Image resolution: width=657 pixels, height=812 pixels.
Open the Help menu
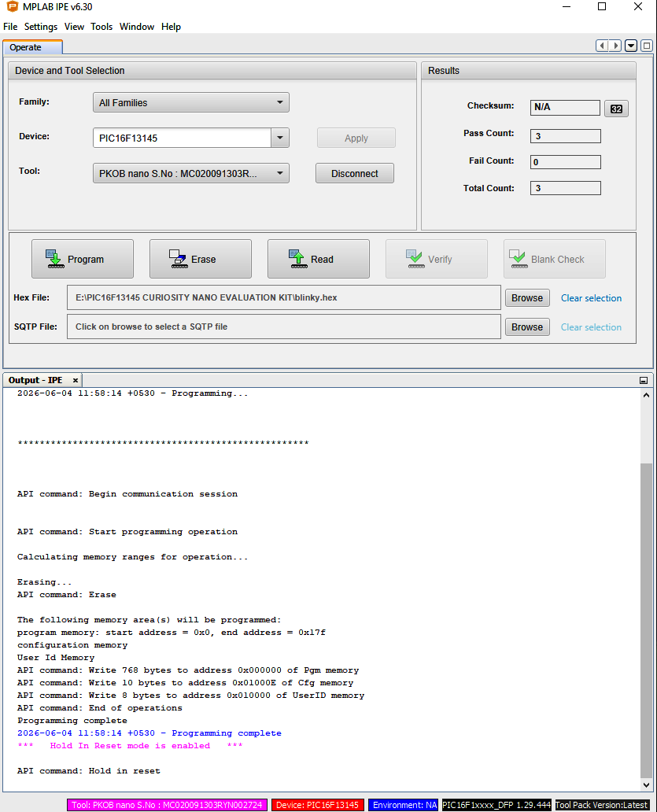pyautogui.click(x=171, y=27)
